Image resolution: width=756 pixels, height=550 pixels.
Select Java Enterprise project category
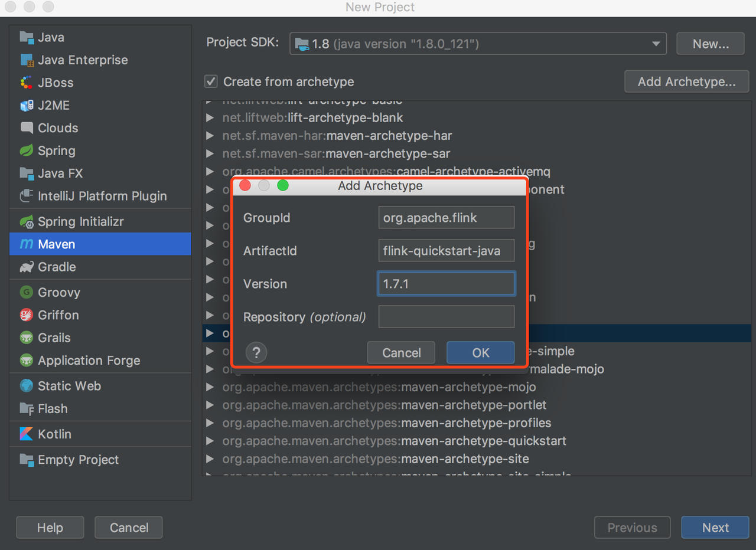click(83, 60)
